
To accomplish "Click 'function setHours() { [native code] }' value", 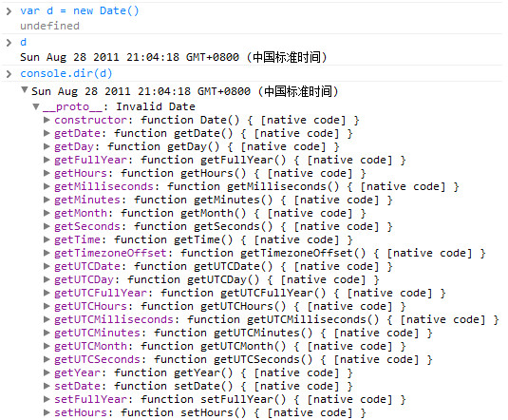I will [243, 412].
